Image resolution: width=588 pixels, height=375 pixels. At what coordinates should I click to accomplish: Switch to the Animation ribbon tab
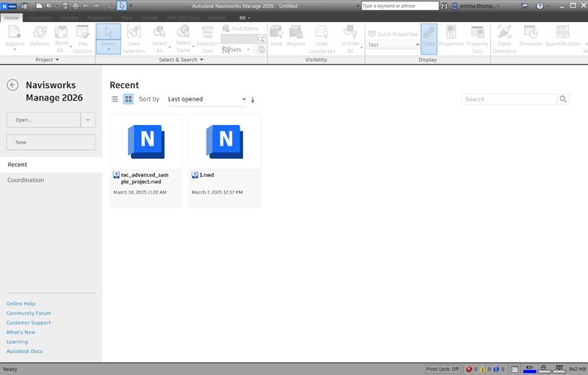point(99,18)
